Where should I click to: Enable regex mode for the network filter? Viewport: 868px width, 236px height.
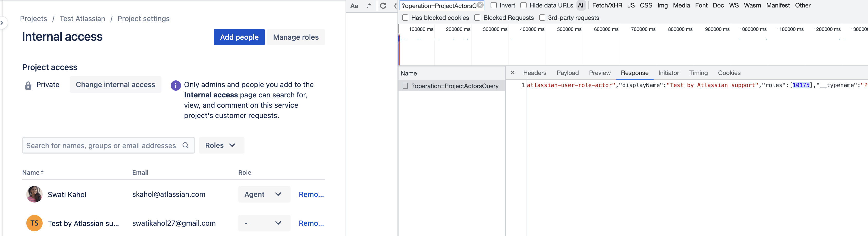point(369,5)
